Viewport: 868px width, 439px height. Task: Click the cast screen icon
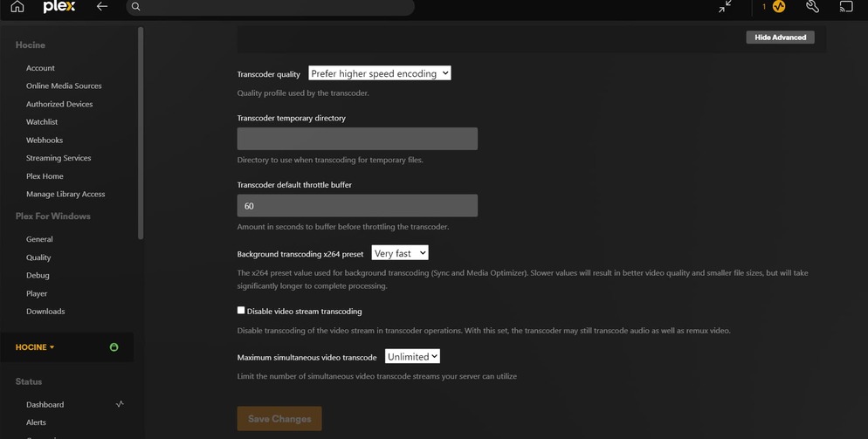click(x=846, y=7)
